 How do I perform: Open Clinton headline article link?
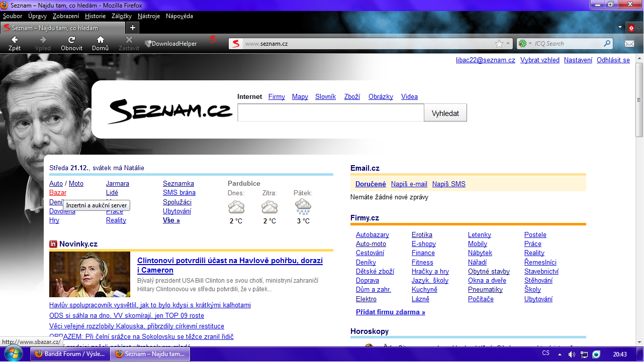pos(230,265)
